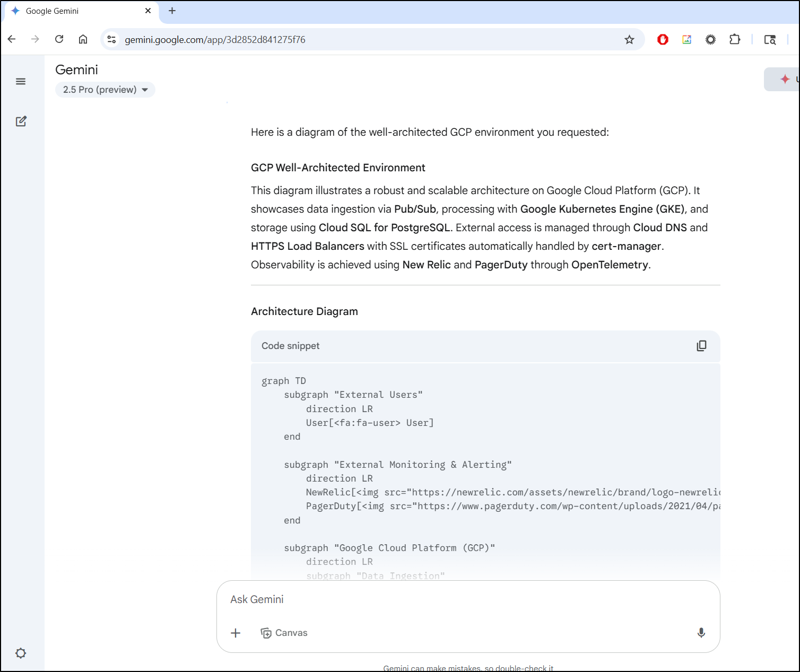Copy the code snippet
This screenshot has width=800, height=672.
pos(701,346)
